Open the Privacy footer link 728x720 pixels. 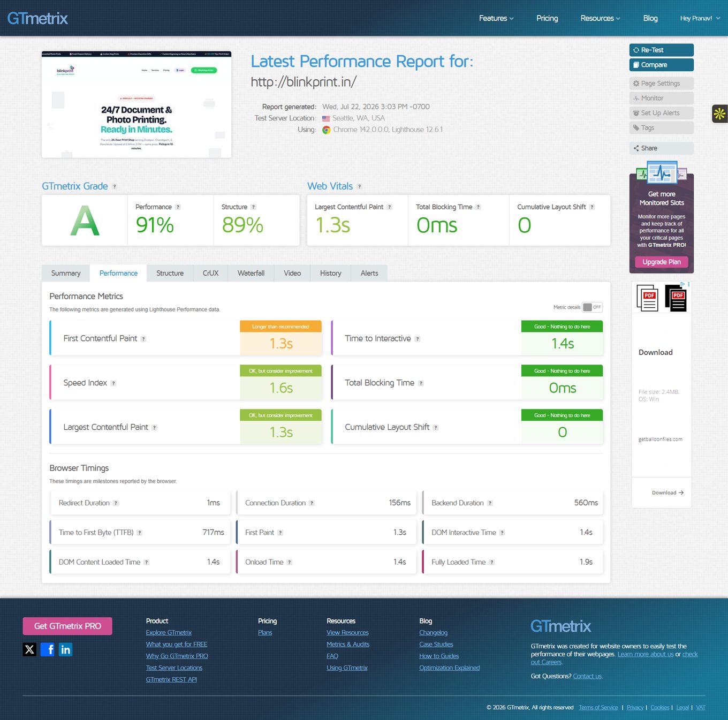point(635,708)
